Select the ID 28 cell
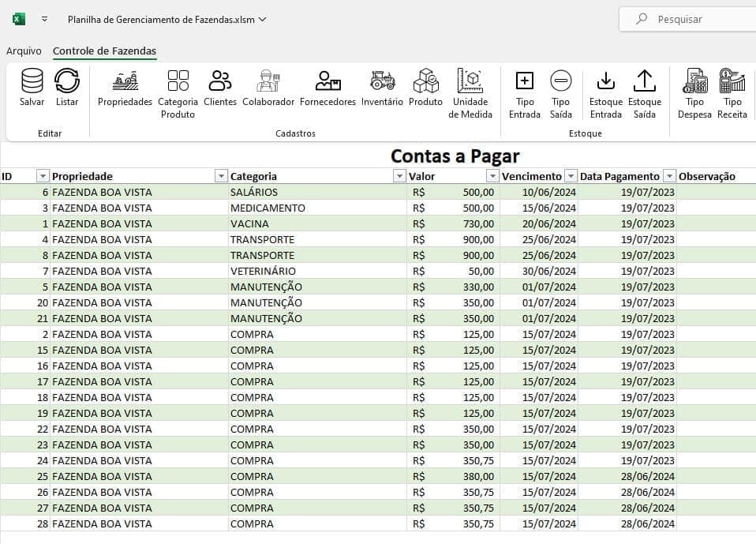The height and width of the screenshot is (544, 756). tap(25, 523)
